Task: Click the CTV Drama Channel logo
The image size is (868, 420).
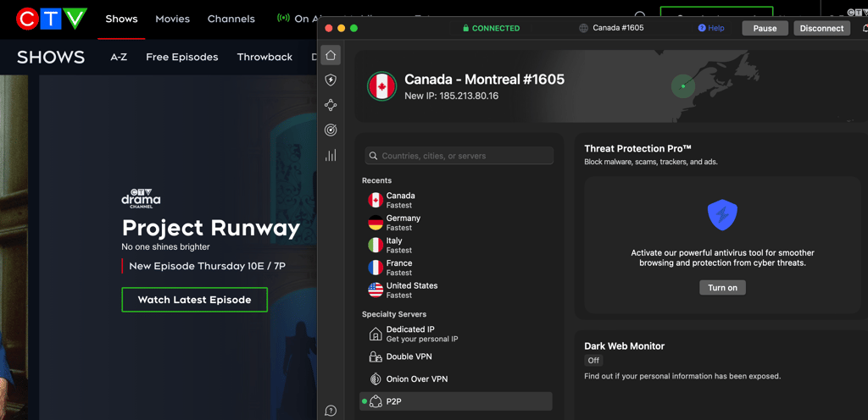Action: pyautogui.click(x=142, y=198)
